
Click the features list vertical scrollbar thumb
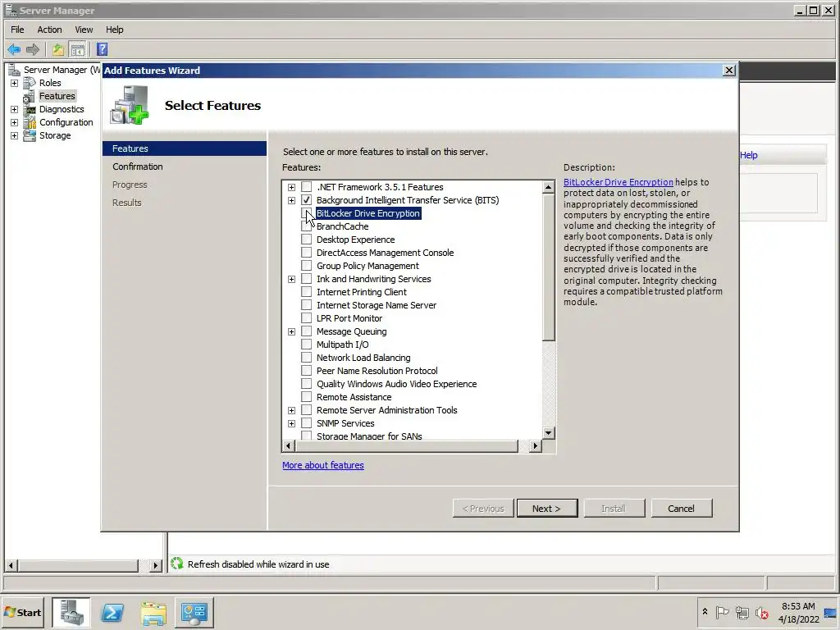coord(548,267)
